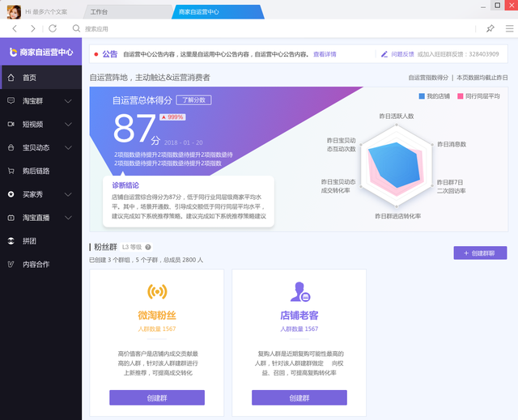Go back with the left arrow icon
Viewport: 518px width, 420px height.
click(15, 28)
